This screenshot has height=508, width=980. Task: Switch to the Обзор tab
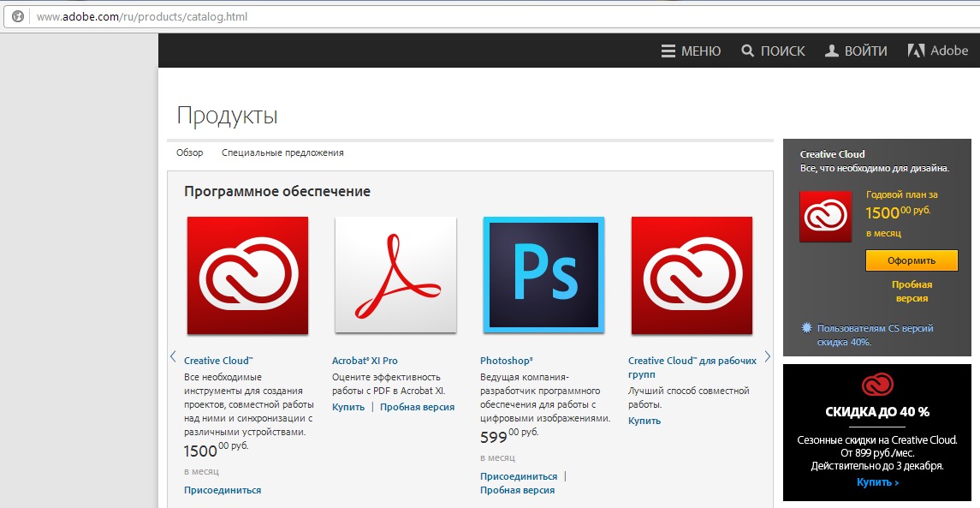pos(189,152)
